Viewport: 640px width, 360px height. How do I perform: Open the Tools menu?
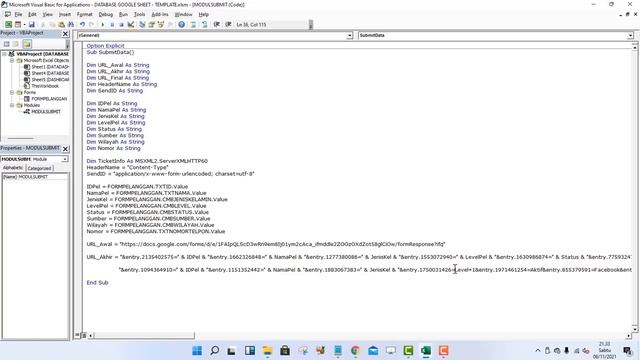[x=140, y=14]
